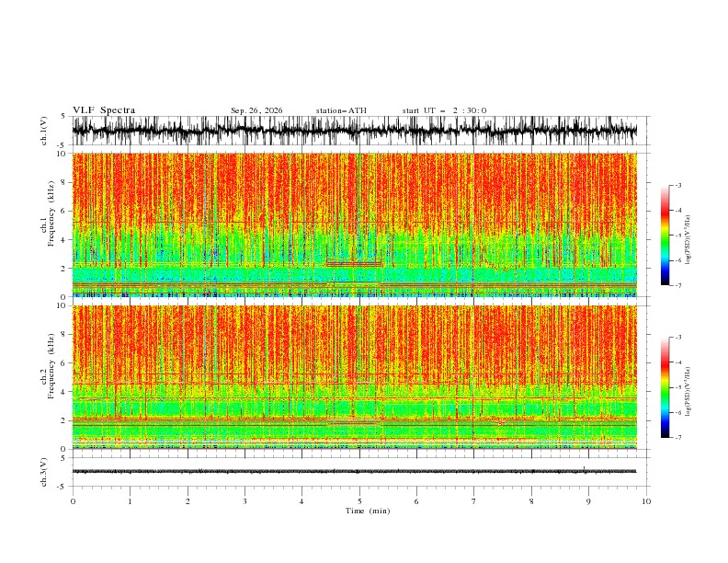Select the date label Sep. 26, 2026
The image size is (728, 563).
pyautogui.click(x=256, y=110)
